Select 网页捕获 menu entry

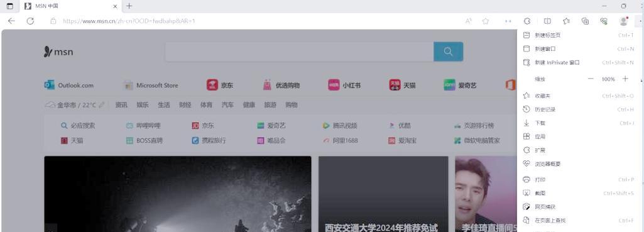coord(579,207)
